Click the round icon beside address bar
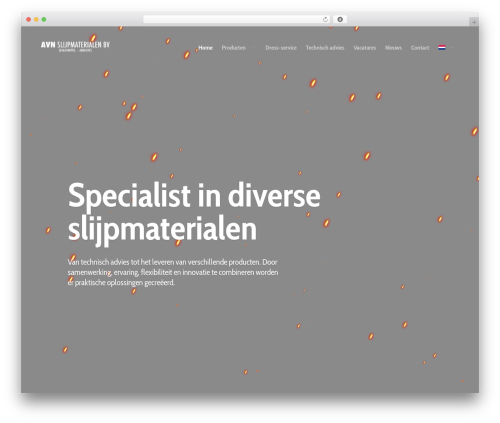This screenshot has height=423, width=500. [x=340, y=20]
